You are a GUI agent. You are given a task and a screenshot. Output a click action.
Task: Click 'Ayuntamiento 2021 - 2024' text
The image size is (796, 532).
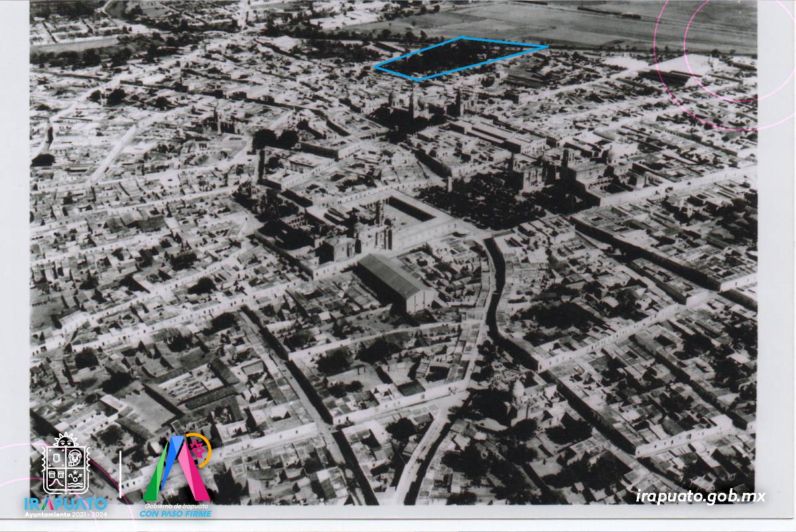(x=66, y=515)
